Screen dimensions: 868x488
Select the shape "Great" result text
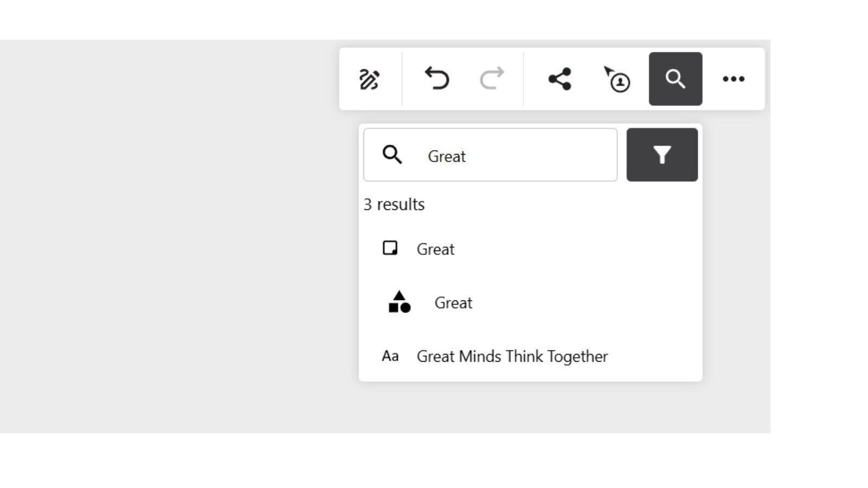click(x=454, y=303)
